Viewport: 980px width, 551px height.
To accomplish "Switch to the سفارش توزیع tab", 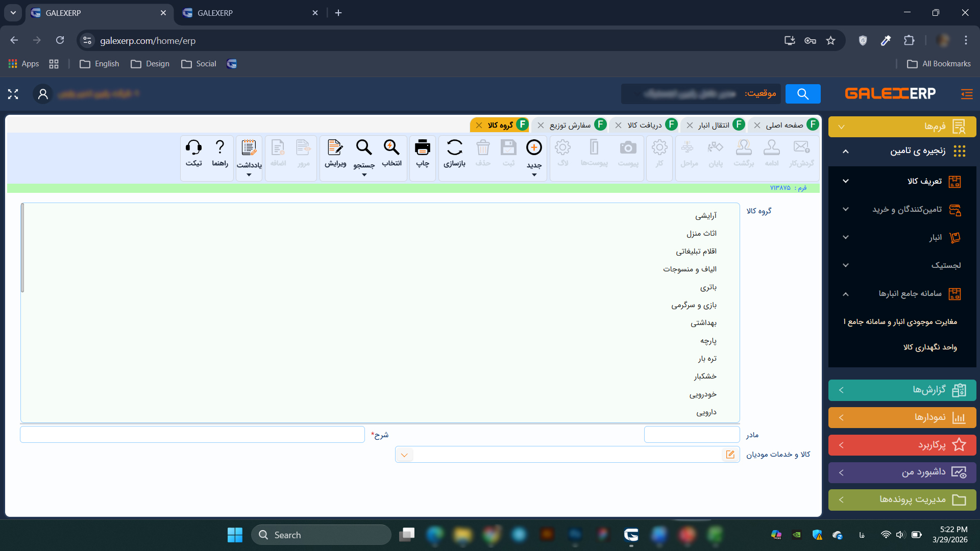I will [570, 126].
